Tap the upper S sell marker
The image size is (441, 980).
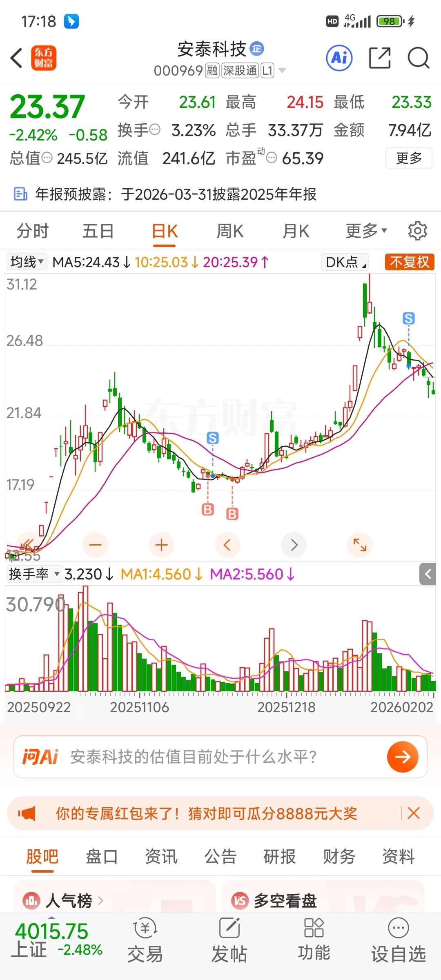tap(408, 318)
